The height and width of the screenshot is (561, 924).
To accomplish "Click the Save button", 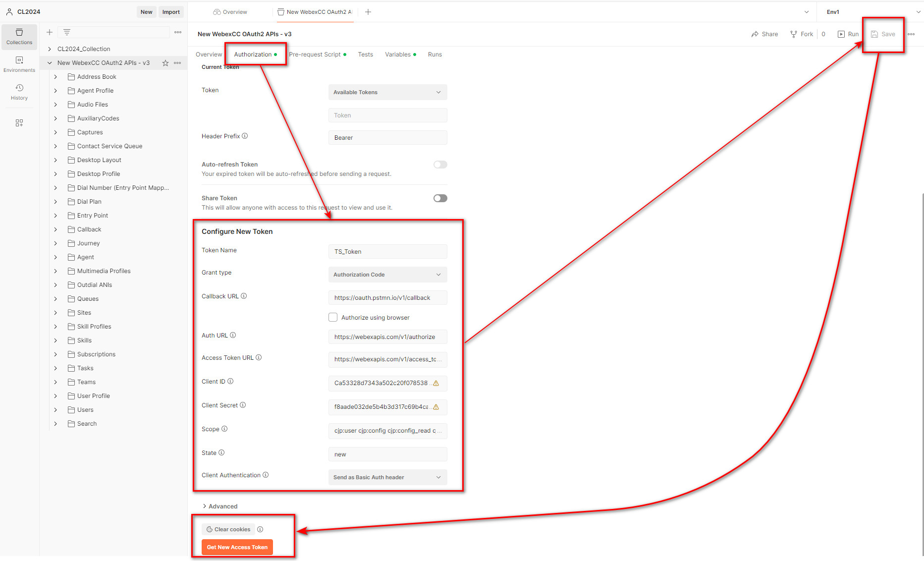I will (x=883, y=34).
